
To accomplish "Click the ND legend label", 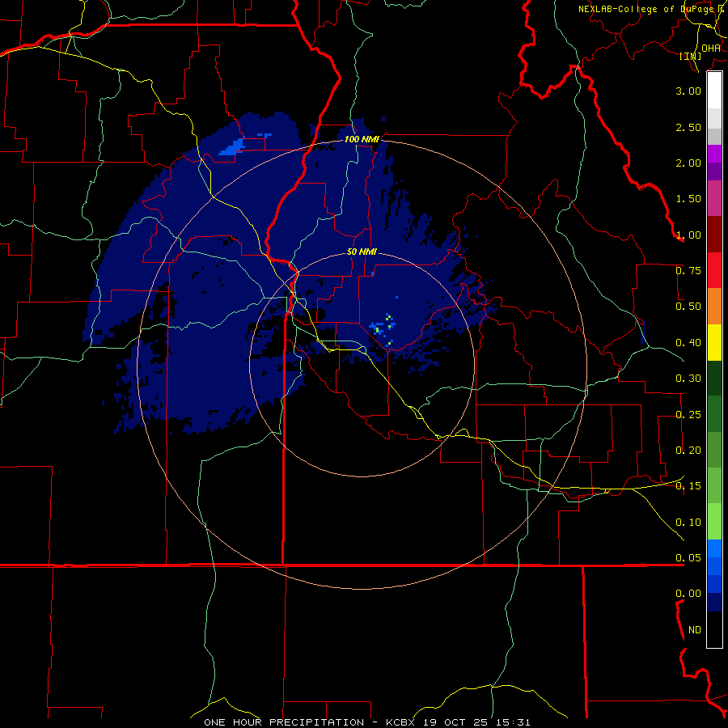I will coord(695,630).
